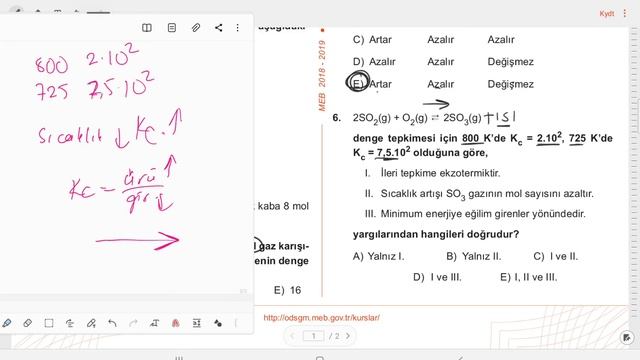Go to previous PDF page arrow
The width and height of the screenshot is (640, 360).
[292, 336]
